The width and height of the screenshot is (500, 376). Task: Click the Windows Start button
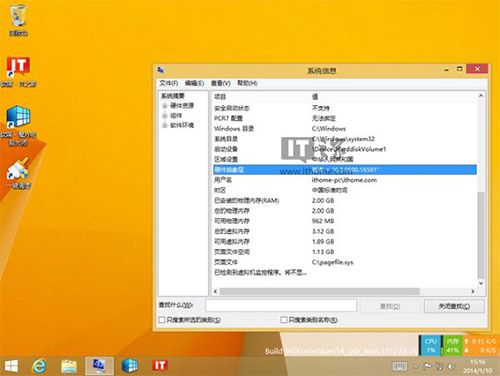[11, 366]
